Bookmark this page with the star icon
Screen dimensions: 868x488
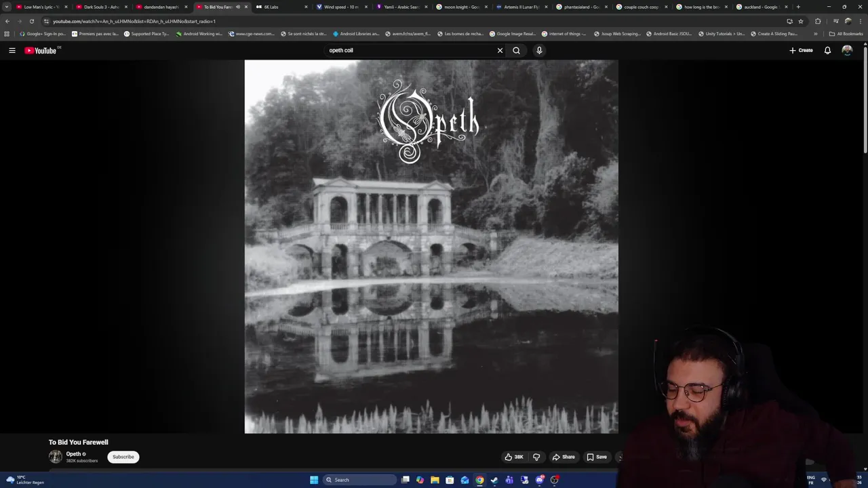pyautogui.click(x=801, y=21)
